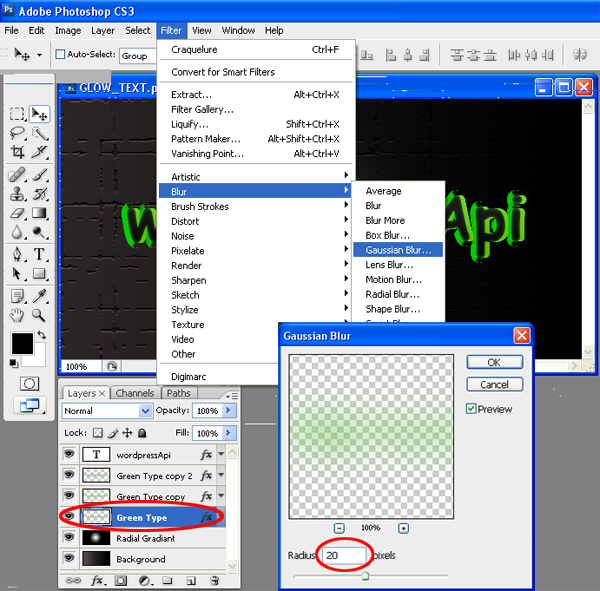
Task: Select the Notes tool
Action: tap(17, 296)
